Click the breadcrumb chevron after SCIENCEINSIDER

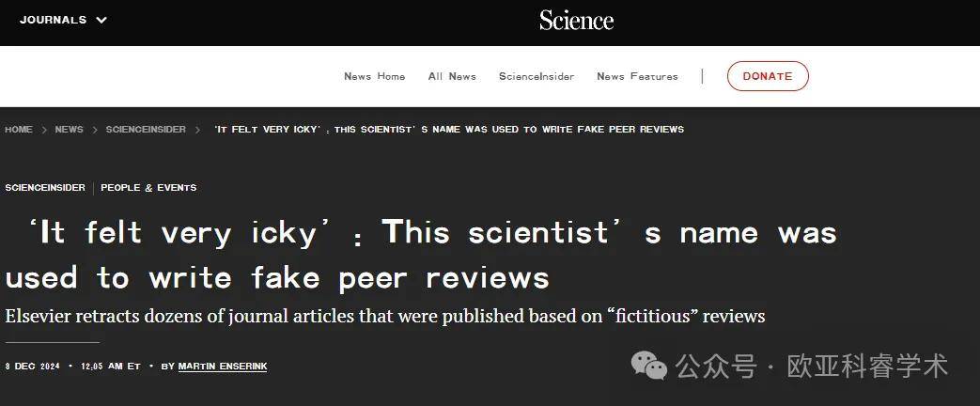point(197,130)
